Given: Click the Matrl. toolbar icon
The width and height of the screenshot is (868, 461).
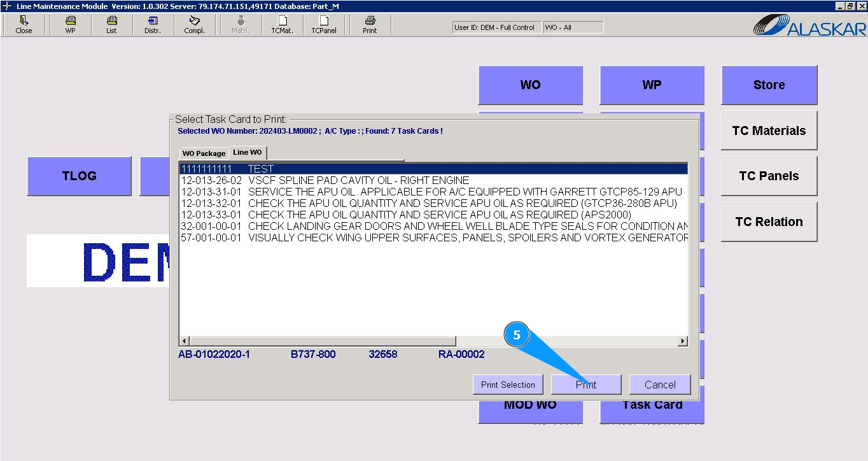Looking at the screenshot, I should click(x=241, y=25).
